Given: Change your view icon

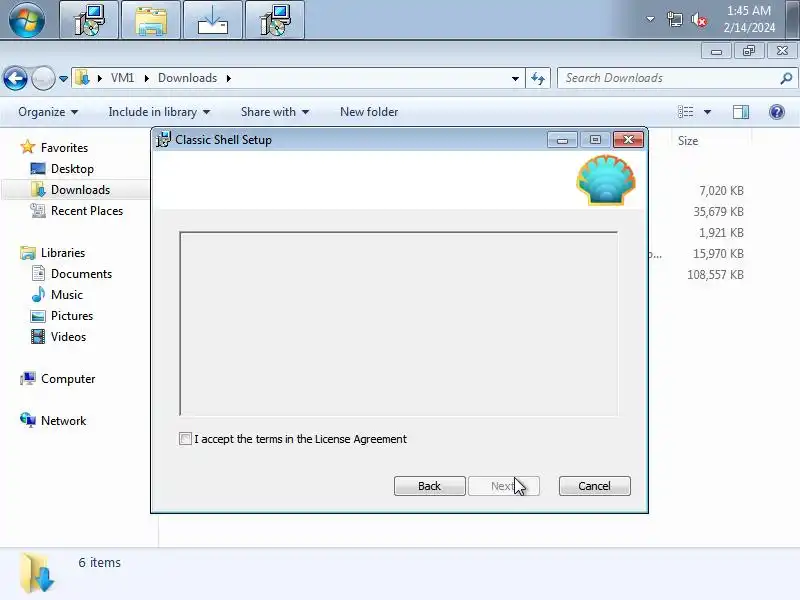Looking at the screenshot, I should [x=685, y=112].
